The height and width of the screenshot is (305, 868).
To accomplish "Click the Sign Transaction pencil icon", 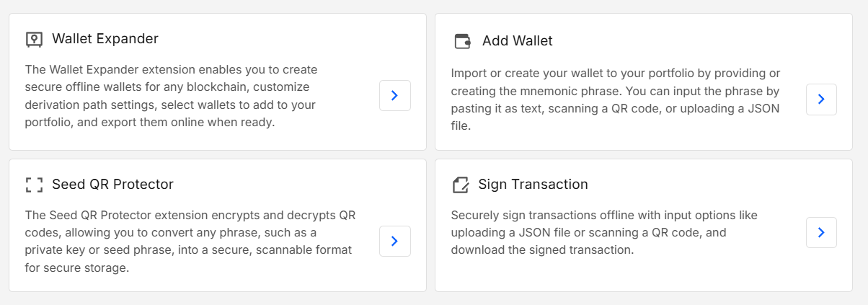I will 460,185.
